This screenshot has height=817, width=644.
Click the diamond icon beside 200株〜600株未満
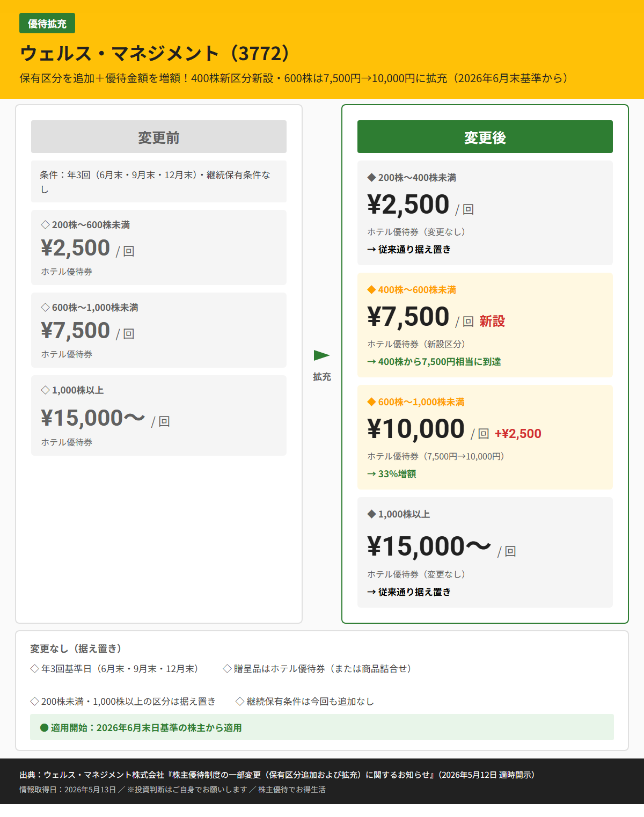[x=46, y=225]
